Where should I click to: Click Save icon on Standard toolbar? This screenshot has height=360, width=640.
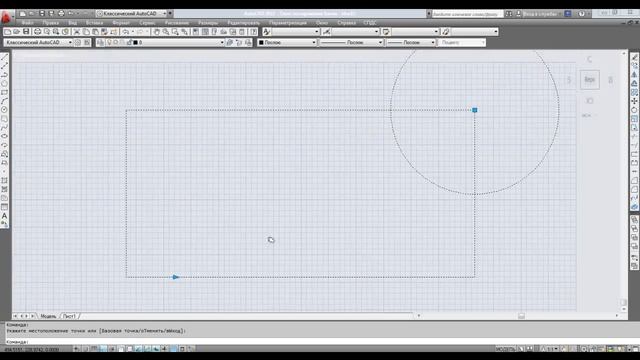click(26, 31)
